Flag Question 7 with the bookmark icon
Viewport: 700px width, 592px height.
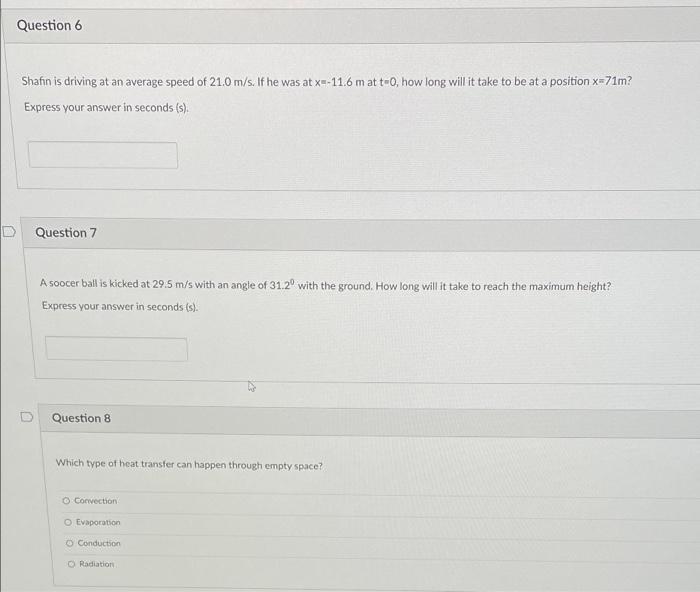pos(8,231)
